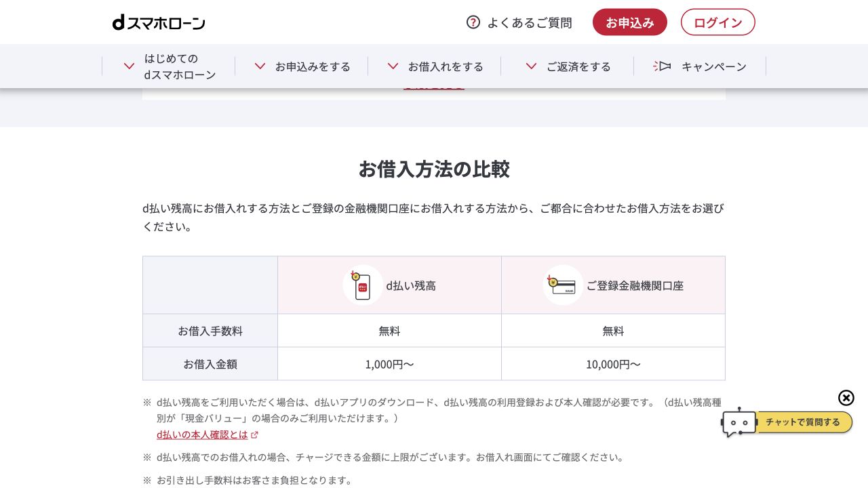This screenshot has height=488, width=868.
Task: Close the chat widget with X icon
Action: tap(846, 398)
